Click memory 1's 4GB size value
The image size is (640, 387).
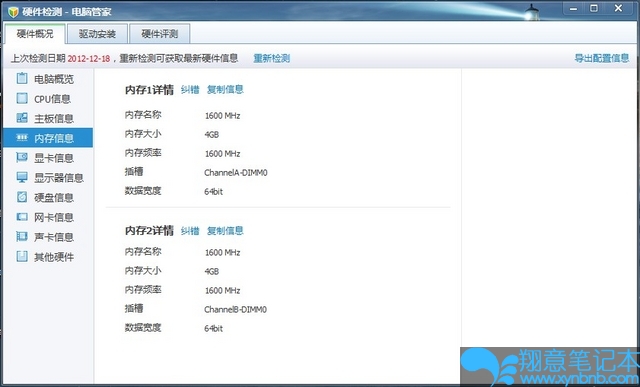212,134
